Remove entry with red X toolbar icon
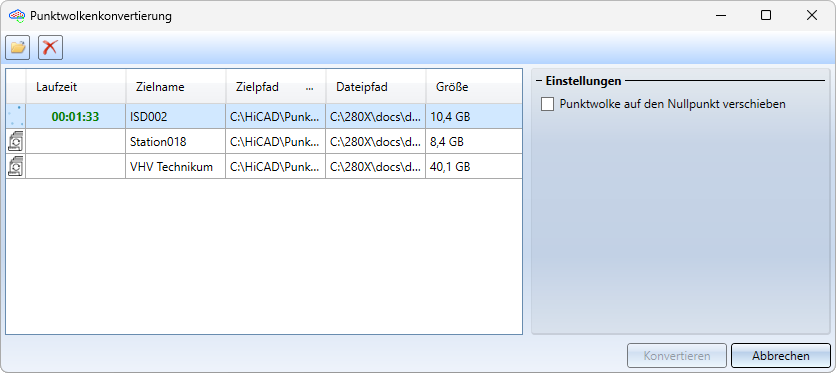Screen dimensions: 836x373 pos(50,47)
